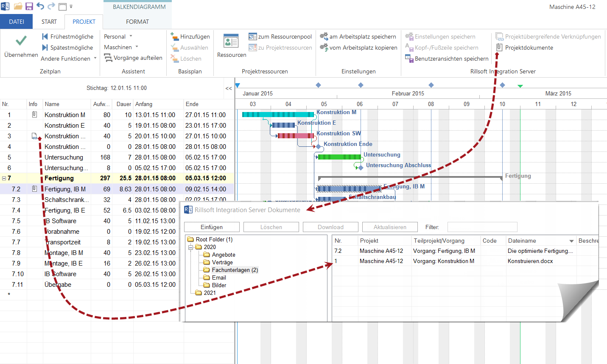Click Kopf-/Fußzeile speichern
The height and width of the screenshot is (364, 607).
pos(442,48)
